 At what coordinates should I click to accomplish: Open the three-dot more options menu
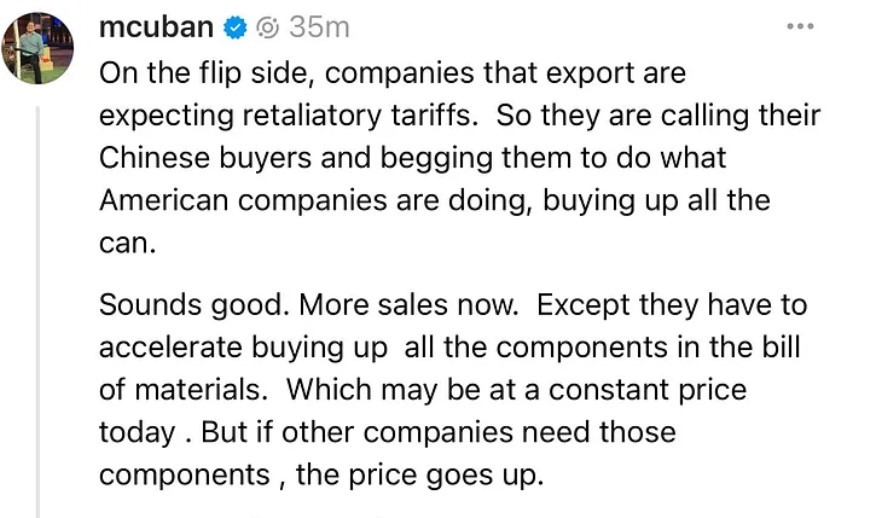pos(800,26)
